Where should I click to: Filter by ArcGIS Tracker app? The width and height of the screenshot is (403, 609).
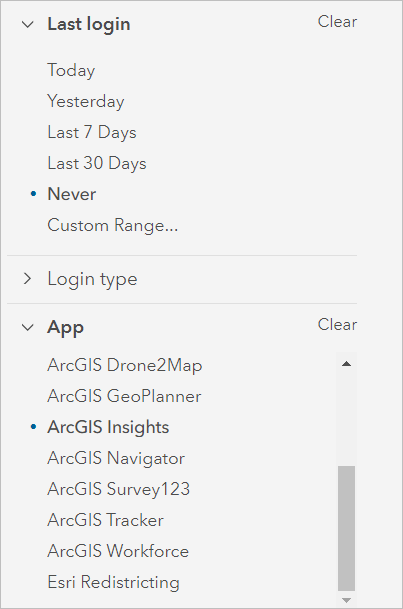pyautogui.click(x=105, y=520)
